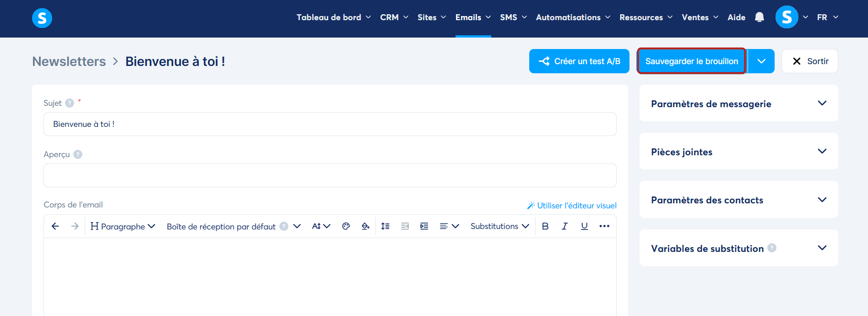Expand Paramètres de messagerie panel

738,104
